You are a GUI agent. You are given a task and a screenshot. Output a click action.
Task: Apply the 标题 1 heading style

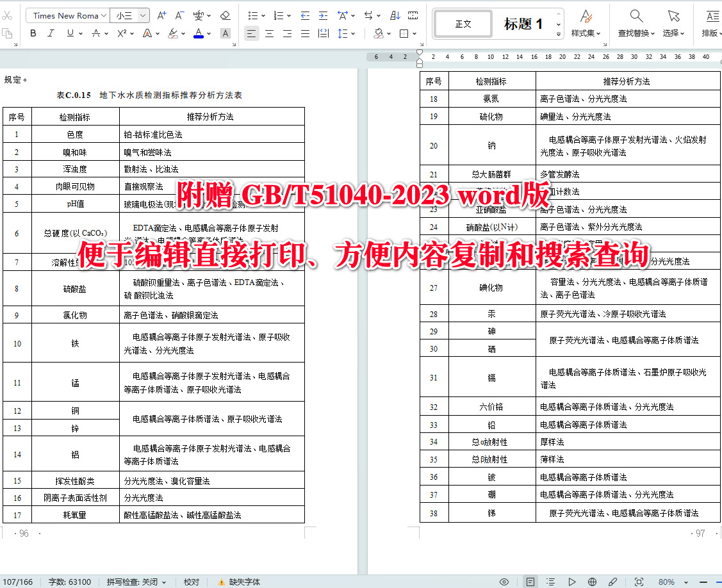point(523,23)
